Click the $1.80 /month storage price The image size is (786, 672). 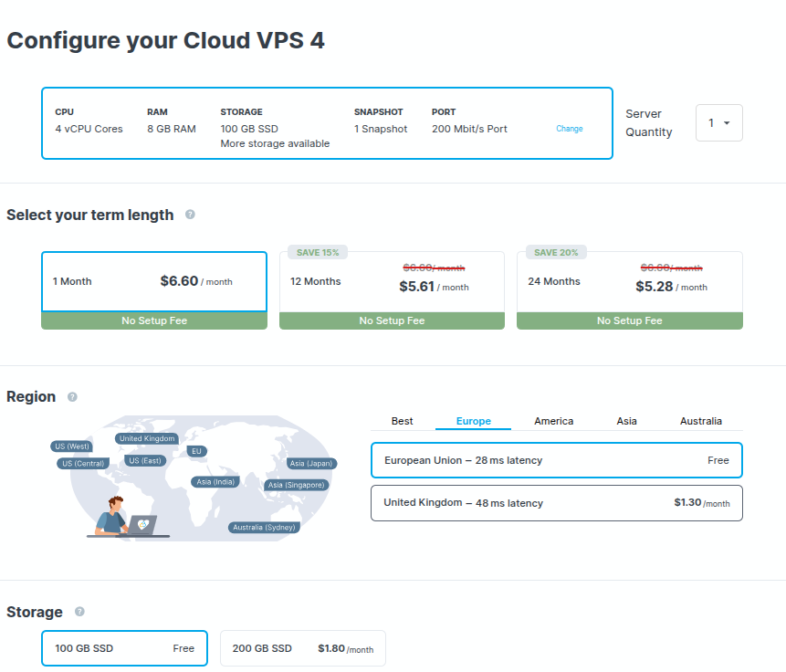[345, 648]
